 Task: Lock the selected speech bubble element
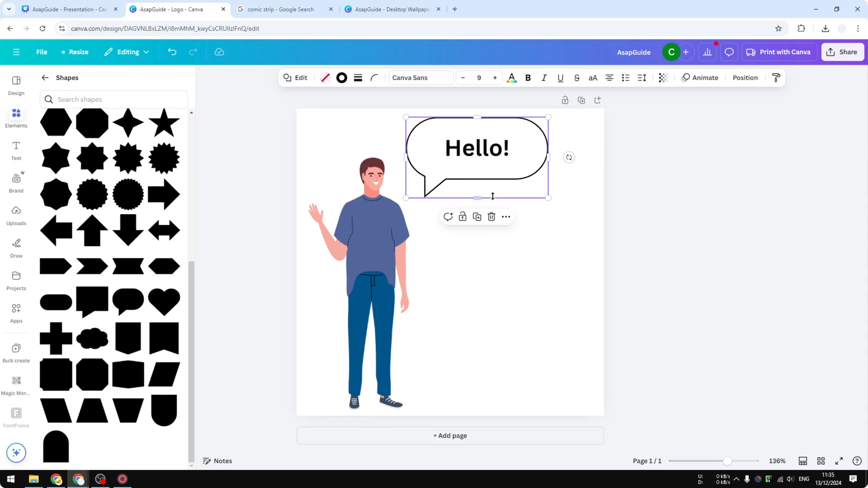[x=462, y=217]
